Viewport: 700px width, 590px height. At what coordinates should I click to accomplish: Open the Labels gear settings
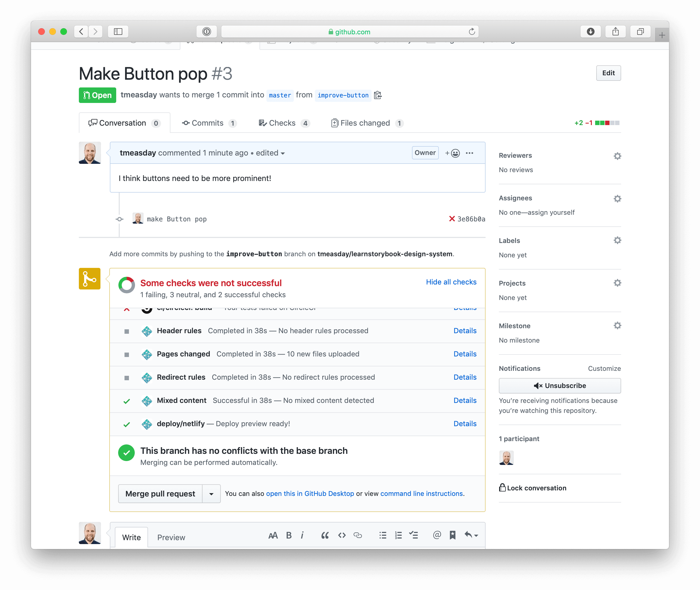(617, 240)
